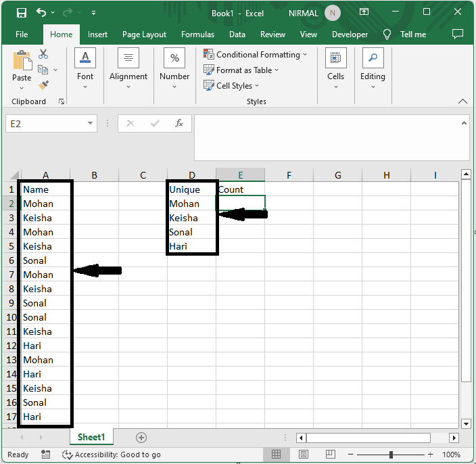Open Name Box dropdown arrow
The height and width of the screenshot is (464, 476).
click(90, 123)
